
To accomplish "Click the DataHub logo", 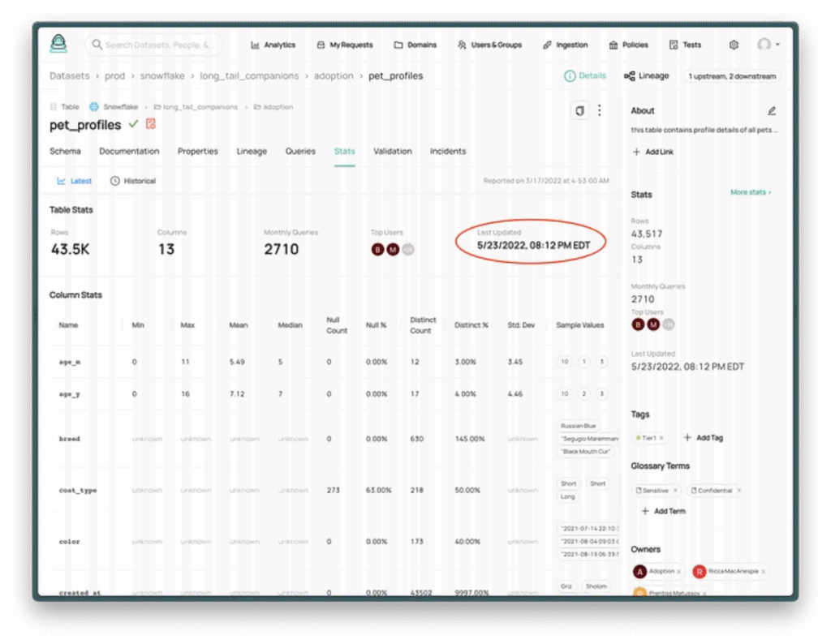I will pos(57,45).
